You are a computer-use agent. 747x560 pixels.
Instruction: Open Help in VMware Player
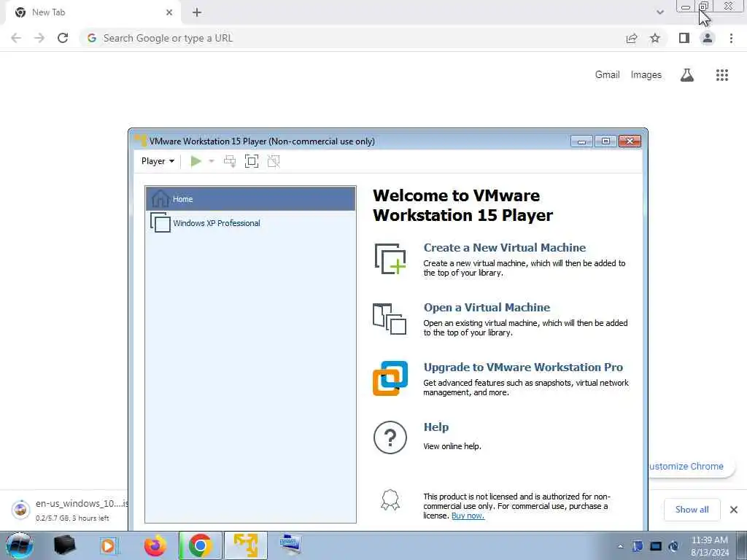[x=436, y=427]
